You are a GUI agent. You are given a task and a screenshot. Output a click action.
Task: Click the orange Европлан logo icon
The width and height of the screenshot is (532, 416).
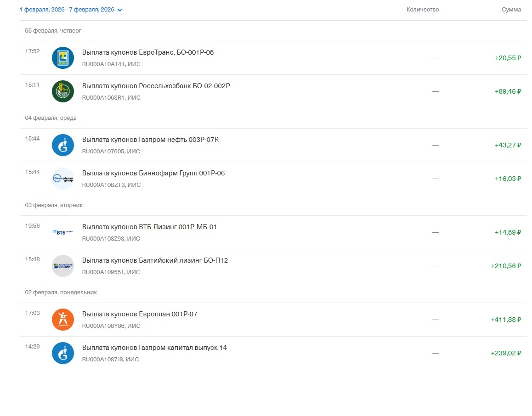click(x=63, y=320)
